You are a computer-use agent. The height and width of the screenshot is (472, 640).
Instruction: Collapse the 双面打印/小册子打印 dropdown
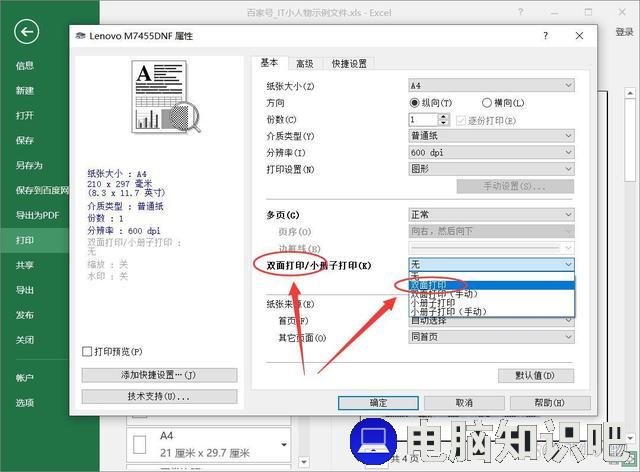click(x=491, y=264)
